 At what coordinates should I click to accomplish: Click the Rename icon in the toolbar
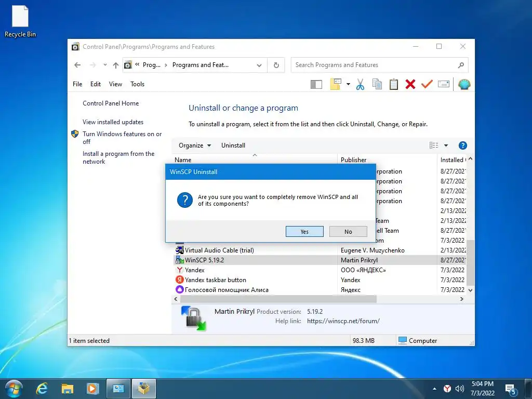point(444,84)
